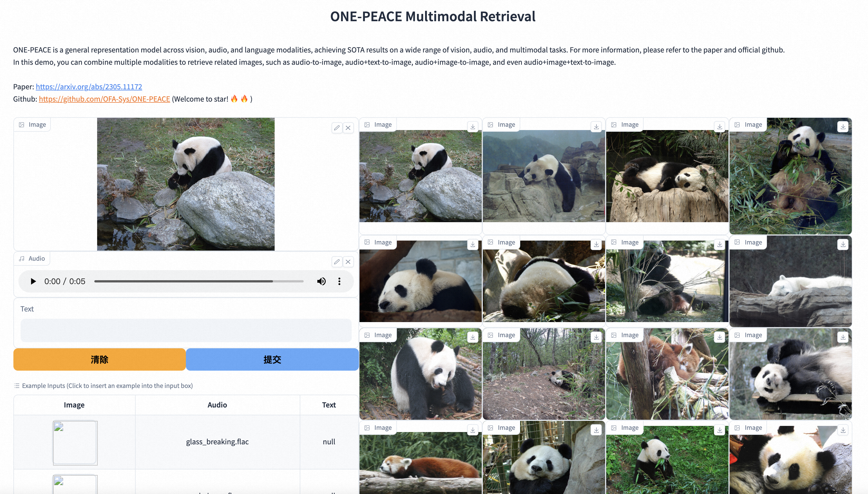The image size is (868, 494).
Task: Open the panda resting on rocks result
Action: coord(543,176)
